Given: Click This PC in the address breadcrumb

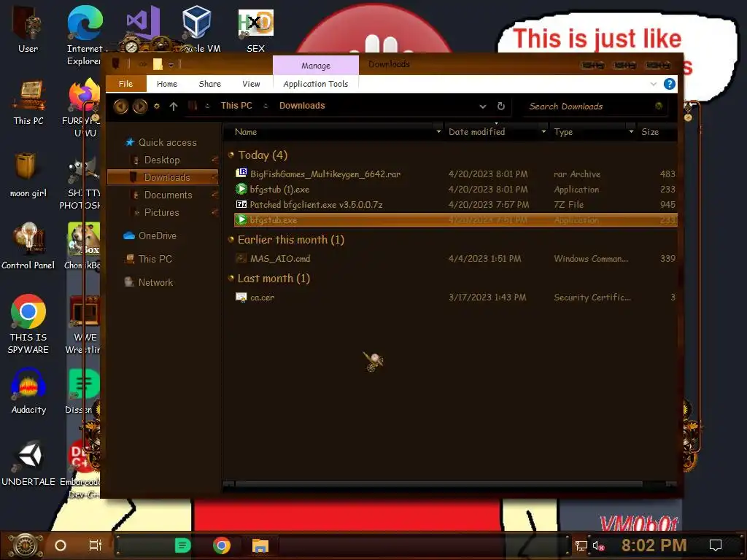Looking at the screenshot, I should (x=236, y=106).
